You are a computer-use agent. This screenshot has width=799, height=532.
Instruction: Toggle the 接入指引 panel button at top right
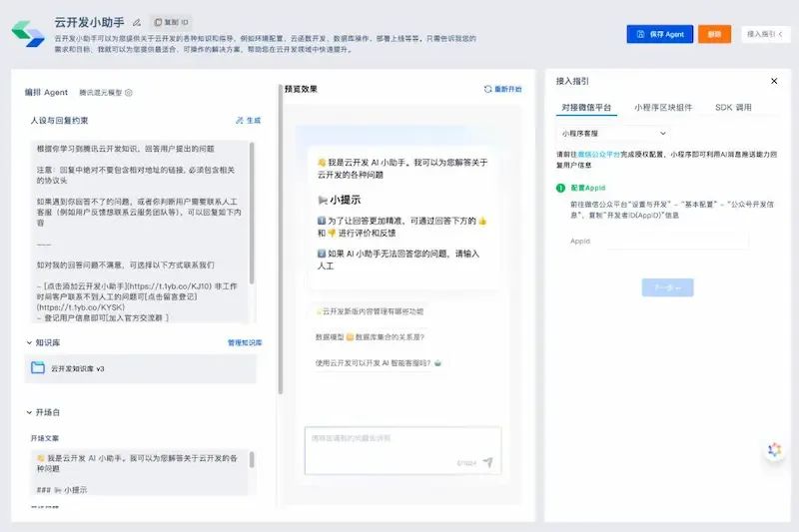[x=765, y=34]
